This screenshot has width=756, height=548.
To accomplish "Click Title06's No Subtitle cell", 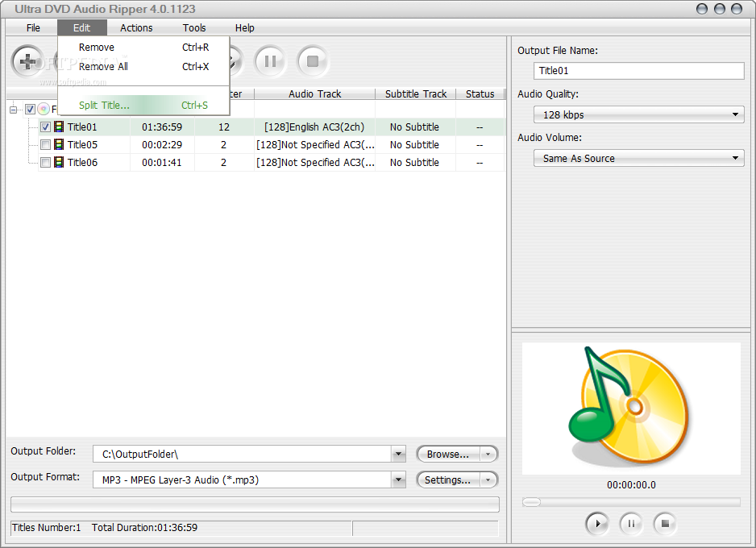I will tap(414, 163).
